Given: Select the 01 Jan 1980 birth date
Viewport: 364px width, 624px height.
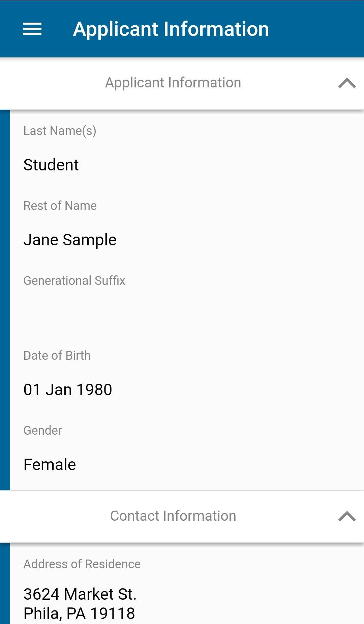Looking at the screenshot, I should pyautogui.click(x=67, y=390).
